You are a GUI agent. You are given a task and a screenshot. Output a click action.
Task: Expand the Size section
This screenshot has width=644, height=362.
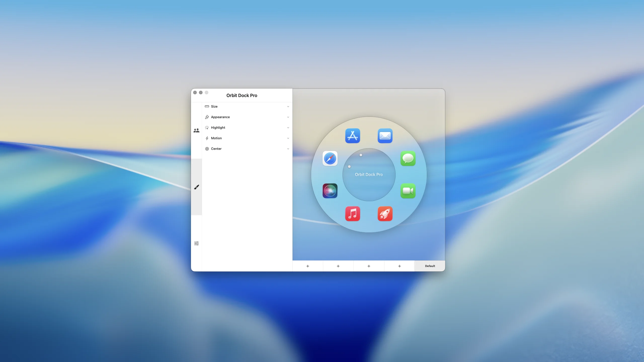(x=247, y=106)
